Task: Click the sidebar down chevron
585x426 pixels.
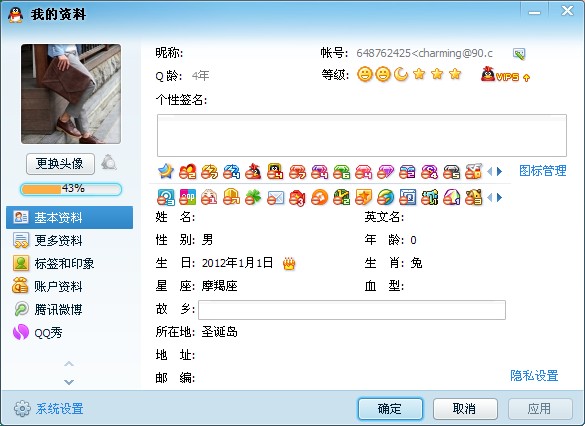Action: point(69,382)
